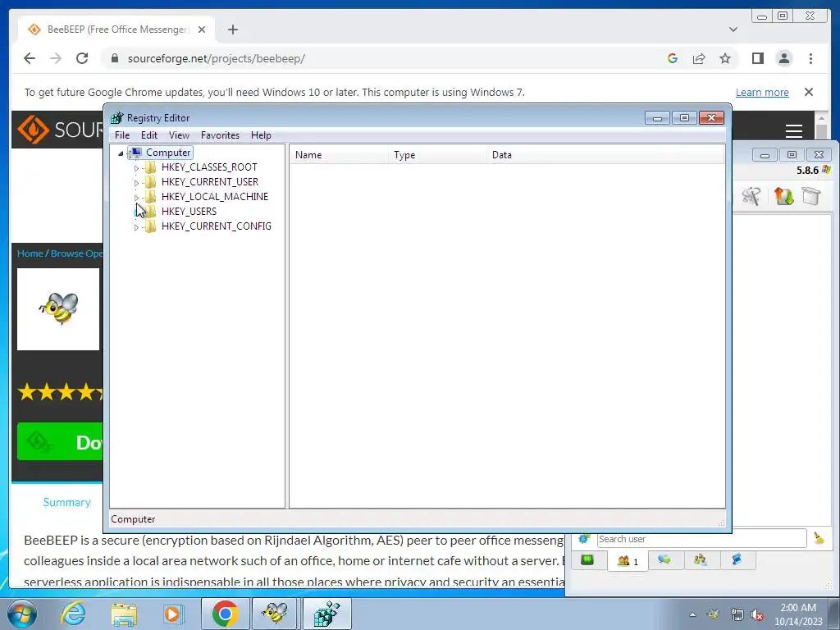Click the sourceforge.net address bar URL
The height and width of the screenshot is (630, 840).
tap(217, 58)
